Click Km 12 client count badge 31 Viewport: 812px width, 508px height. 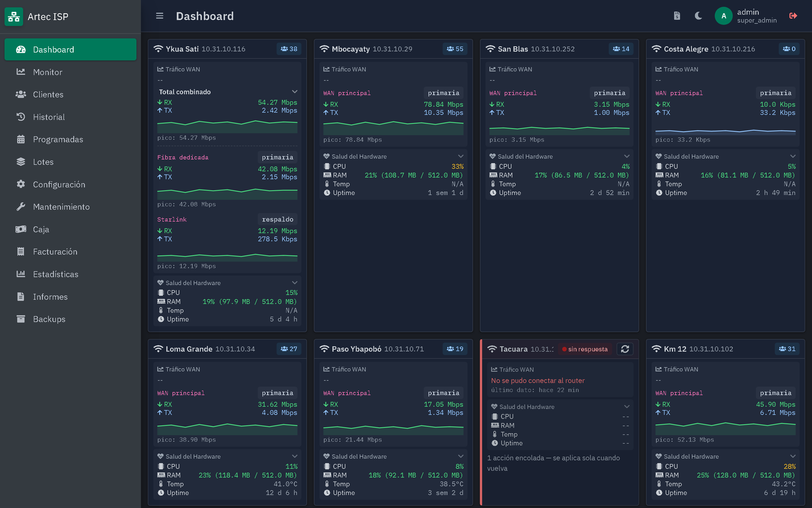pyautogui.click(x=787, y=349)
